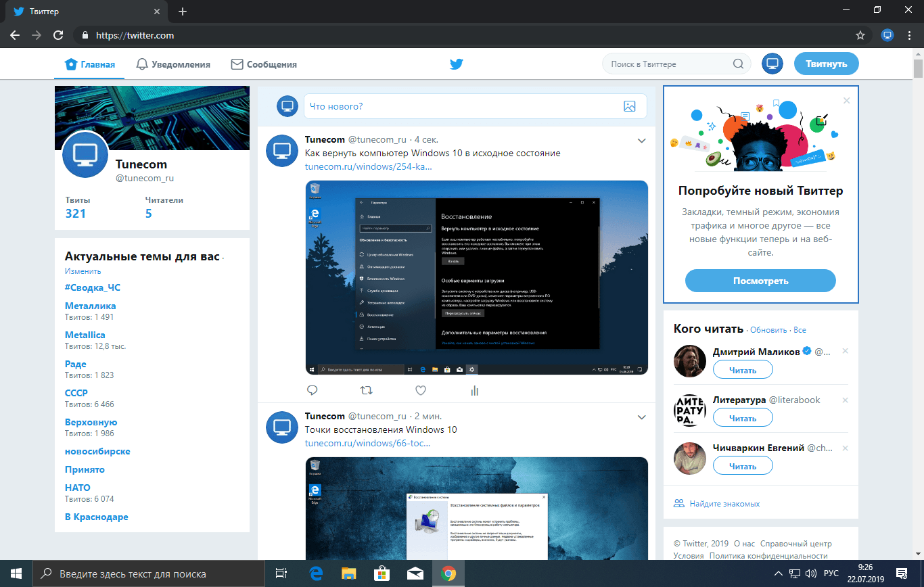
Task: Open the #Сводка_ЧС trending topic
Action: pos(93,287)
